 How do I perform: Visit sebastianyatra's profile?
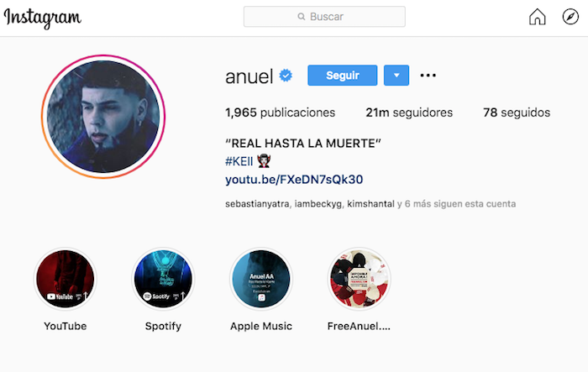pos(257,204)
